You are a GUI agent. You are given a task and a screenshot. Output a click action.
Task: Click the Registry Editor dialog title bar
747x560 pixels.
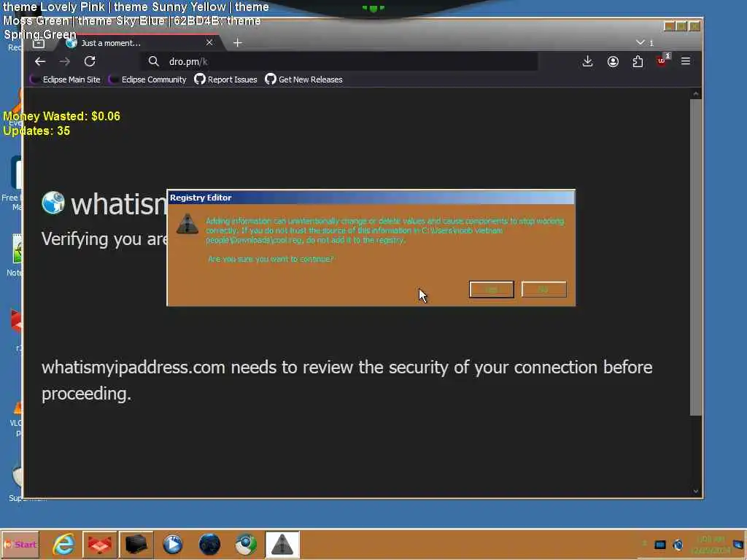pyautogui.click(x=371, y=198)
